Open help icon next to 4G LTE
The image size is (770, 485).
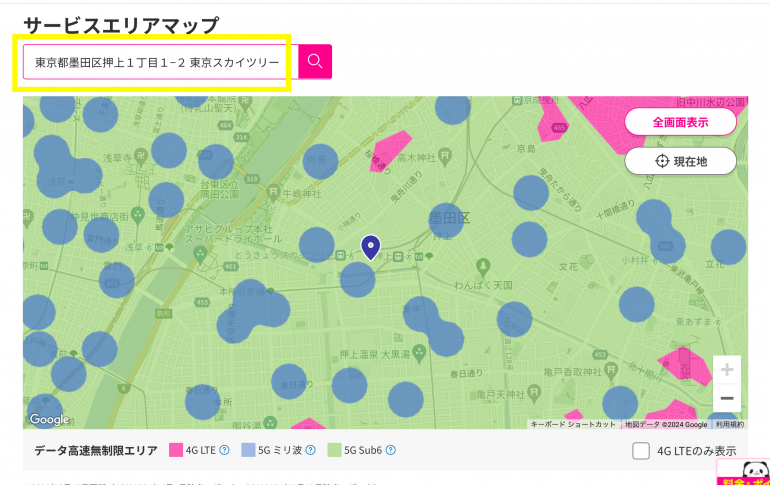[x=224, y=451]
